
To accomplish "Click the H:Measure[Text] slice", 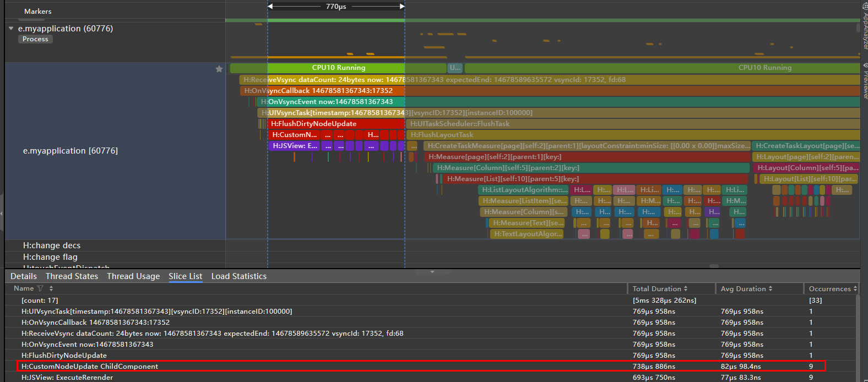I will (528, 223).
